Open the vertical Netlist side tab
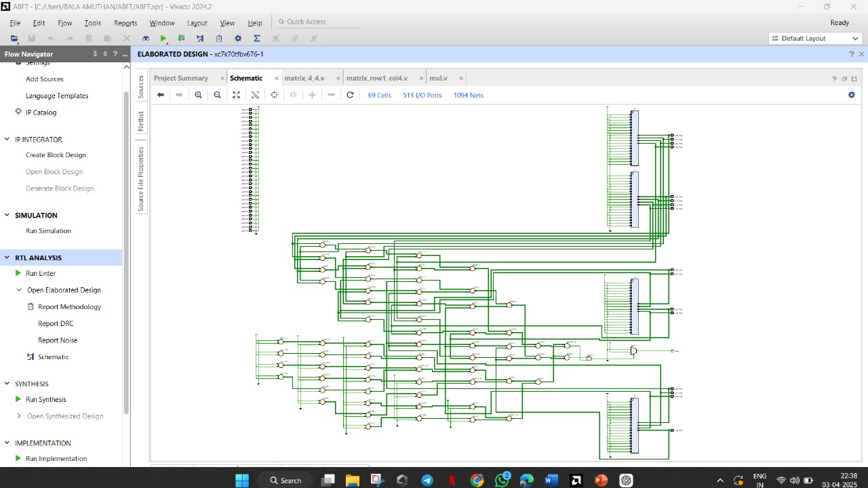Viewport: 868px width, 488px height. (x=141, y=121)
